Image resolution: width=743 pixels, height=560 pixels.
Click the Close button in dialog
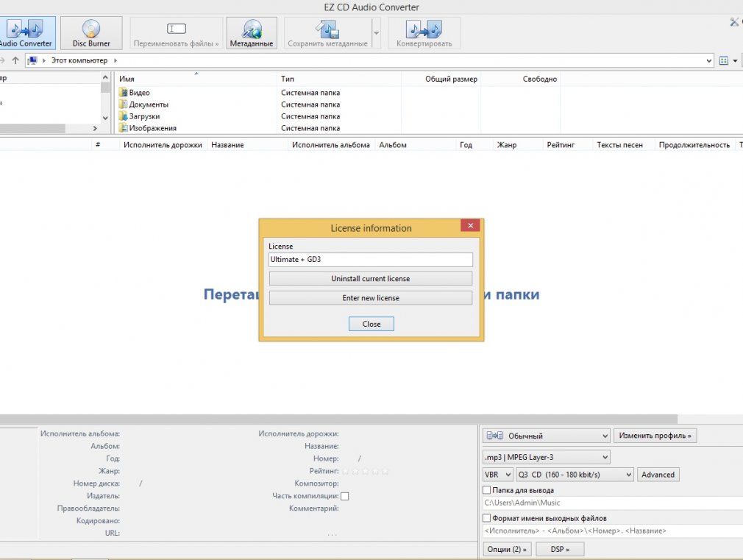tap(371, 324)
